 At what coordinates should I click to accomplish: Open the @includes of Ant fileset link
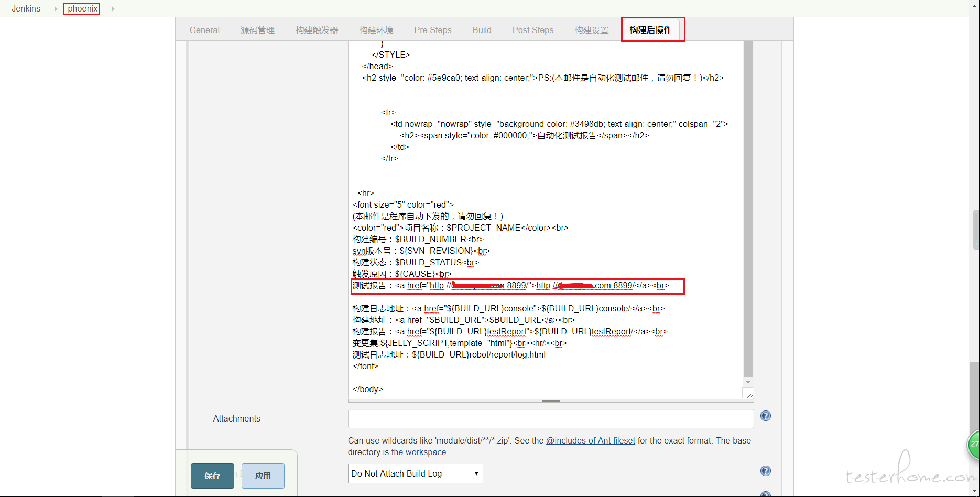point(590,440)
